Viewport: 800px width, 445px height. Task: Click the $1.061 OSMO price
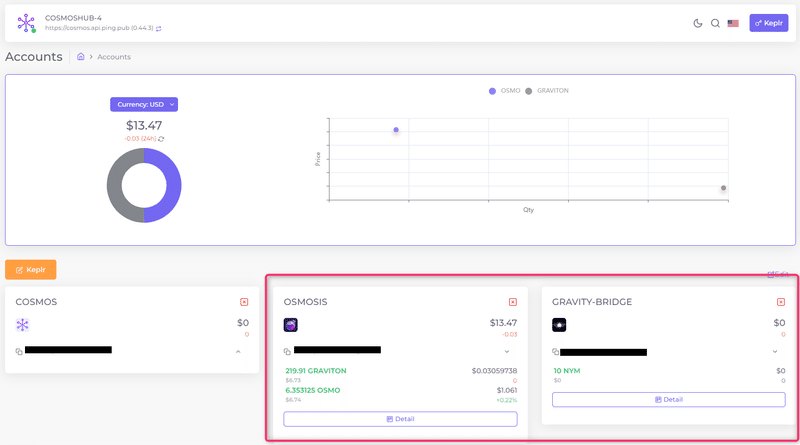[507, 390]
